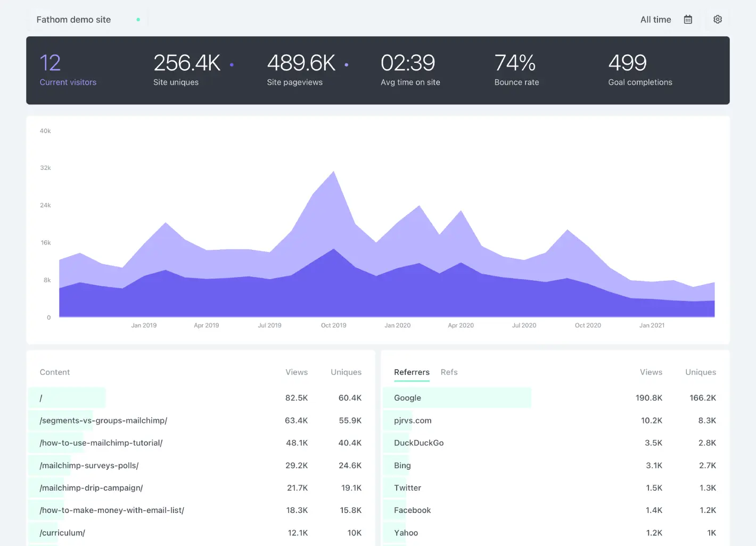Select the /segments-vs-groups-mailchimp/ page

point(103,420)
